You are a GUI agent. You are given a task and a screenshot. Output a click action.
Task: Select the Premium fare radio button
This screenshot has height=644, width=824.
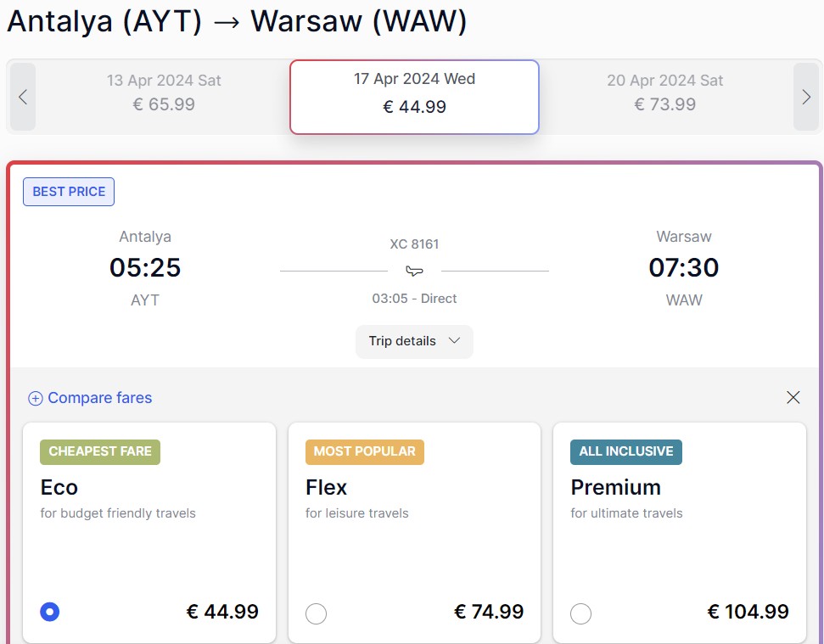tap(580, 613)
